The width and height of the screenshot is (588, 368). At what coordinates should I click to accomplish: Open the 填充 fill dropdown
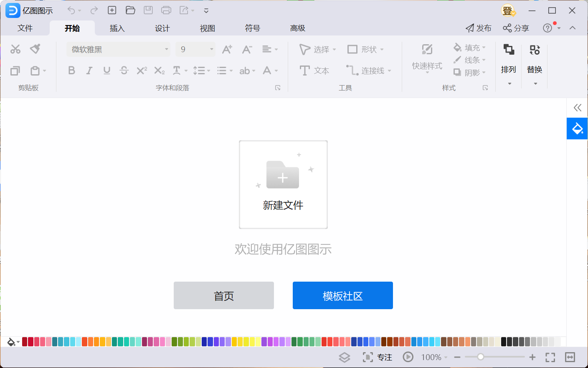point(470,48)
